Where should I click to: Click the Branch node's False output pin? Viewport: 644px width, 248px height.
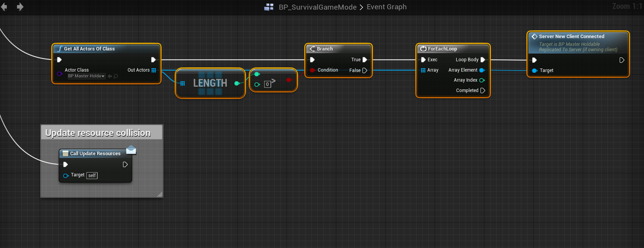(x=364, y=70)
